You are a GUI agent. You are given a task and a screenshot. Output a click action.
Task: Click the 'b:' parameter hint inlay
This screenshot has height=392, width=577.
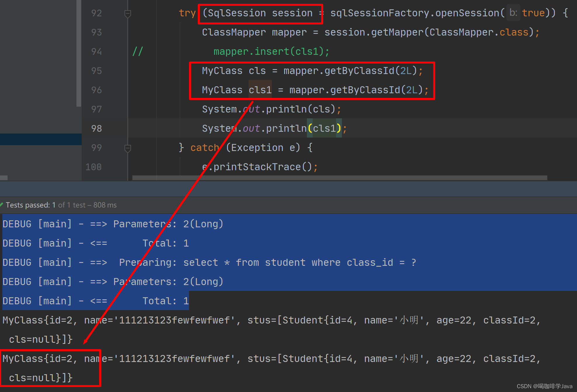(x=513, y=13)
